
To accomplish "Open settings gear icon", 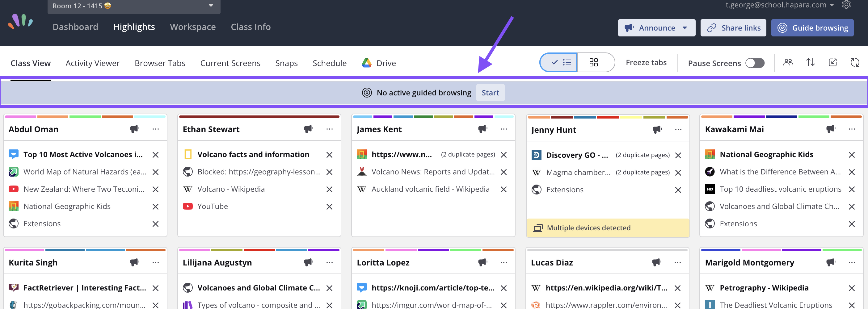I will coord(846,4).
